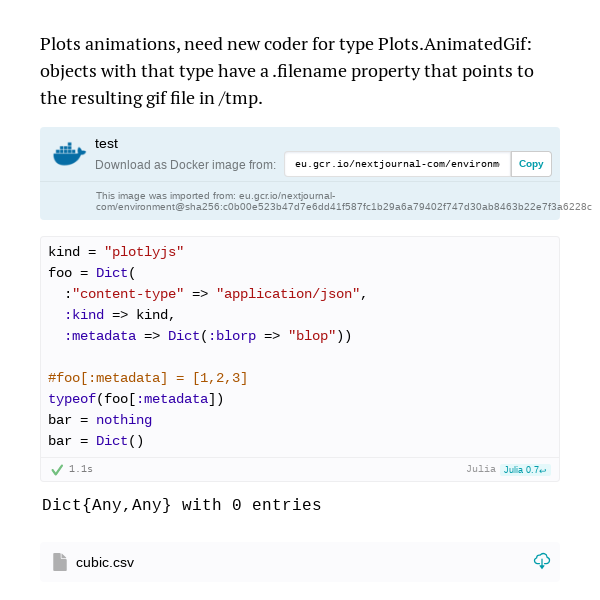Click the "test" environment title

point(106,143)
